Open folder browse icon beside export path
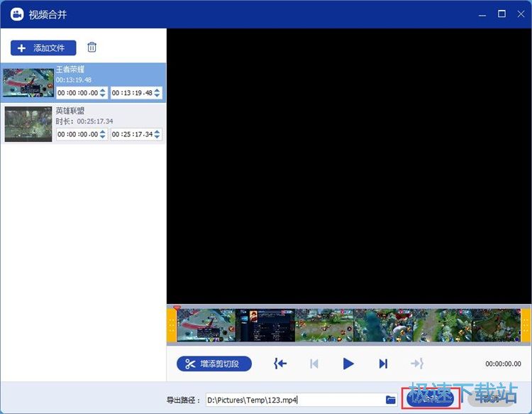Screen dimensions: 532x414 point(391,400)
